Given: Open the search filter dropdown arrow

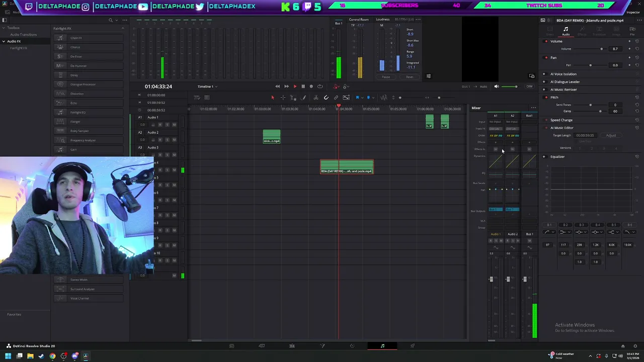Looking at the screenshot, I should click(117, 20).
